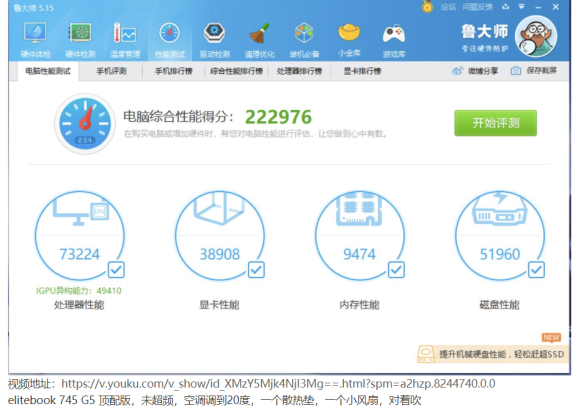Toggle the 显卡性能 checkbox
The height and width of the screenshot is (409, 581).
click(x=256, y=270)
